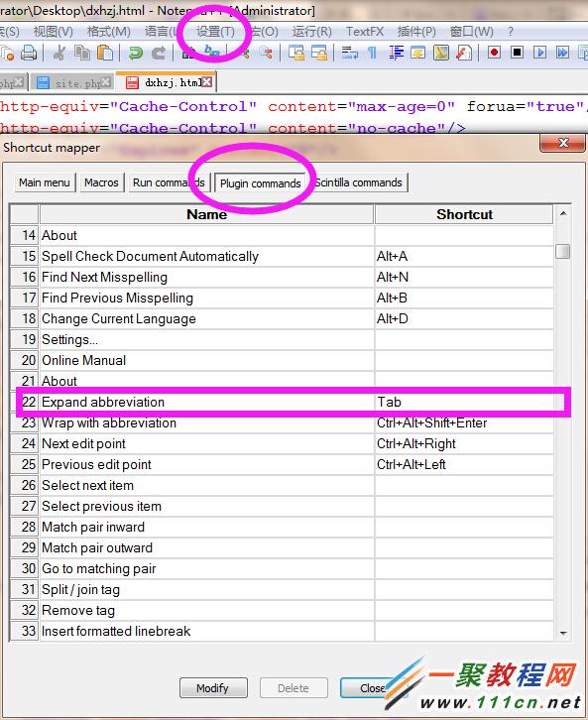Click the Print toolbar icon
Viewport: 588px width, 720px height.
pos(29,53)
